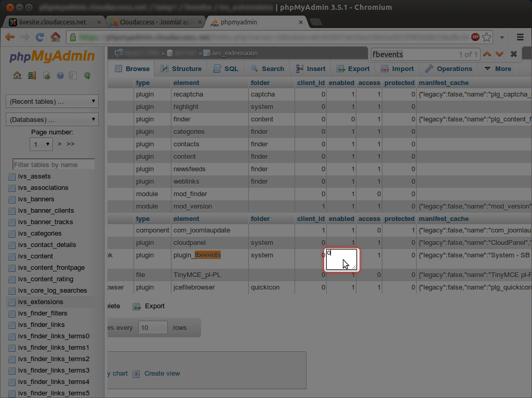Switch to livesite.cloudaccess.net browser tab
This screenshot has width=532, height=398.
pos(54,22)
